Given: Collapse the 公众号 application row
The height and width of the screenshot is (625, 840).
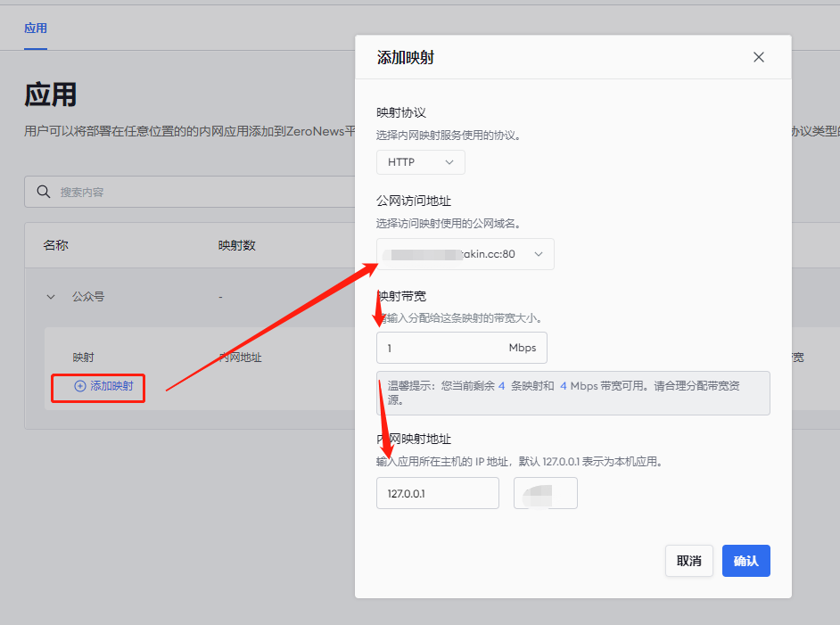Looking at the screenshot, I should [51, 297].
